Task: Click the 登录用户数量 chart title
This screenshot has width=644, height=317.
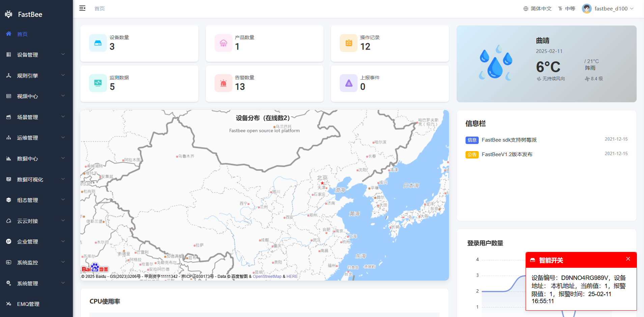Action: 485,243
